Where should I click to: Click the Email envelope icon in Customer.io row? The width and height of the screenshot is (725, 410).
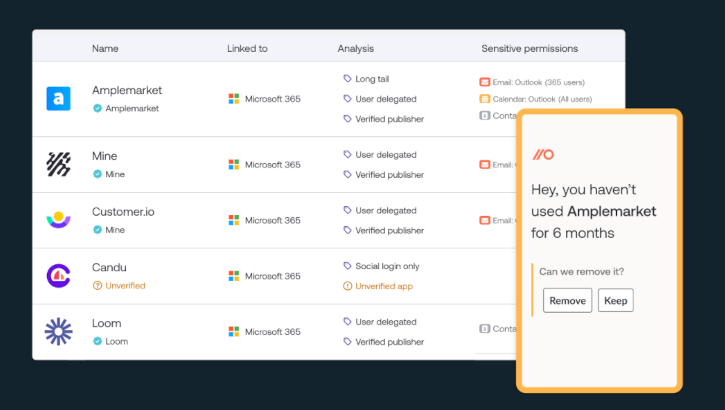[x=485, y=220]
